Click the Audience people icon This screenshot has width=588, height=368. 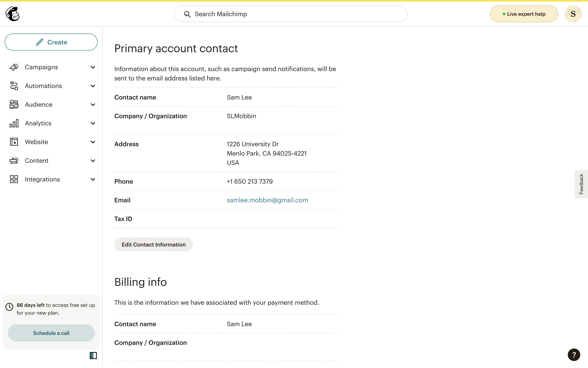click(14, 105)
